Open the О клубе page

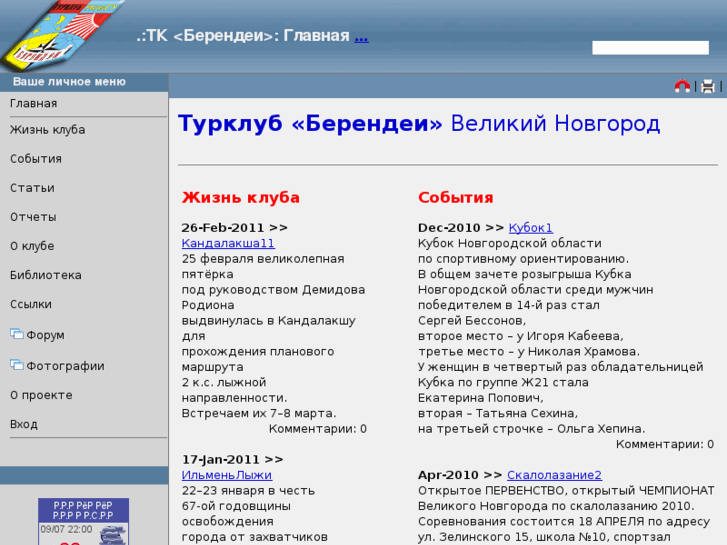[32, 246]
